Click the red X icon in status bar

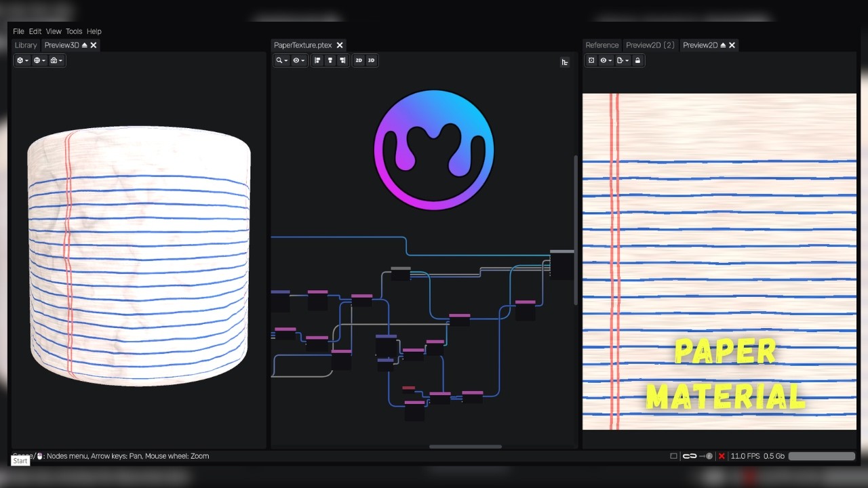tap(722, 456)
